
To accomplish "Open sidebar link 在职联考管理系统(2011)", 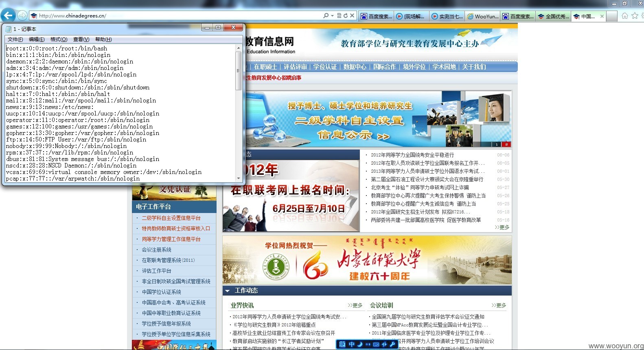I will [168, 261].
